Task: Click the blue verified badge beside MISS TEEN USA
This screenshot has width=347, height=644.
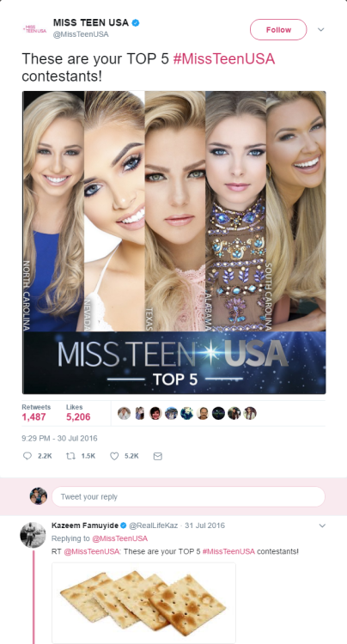Action: click(135, 23)
